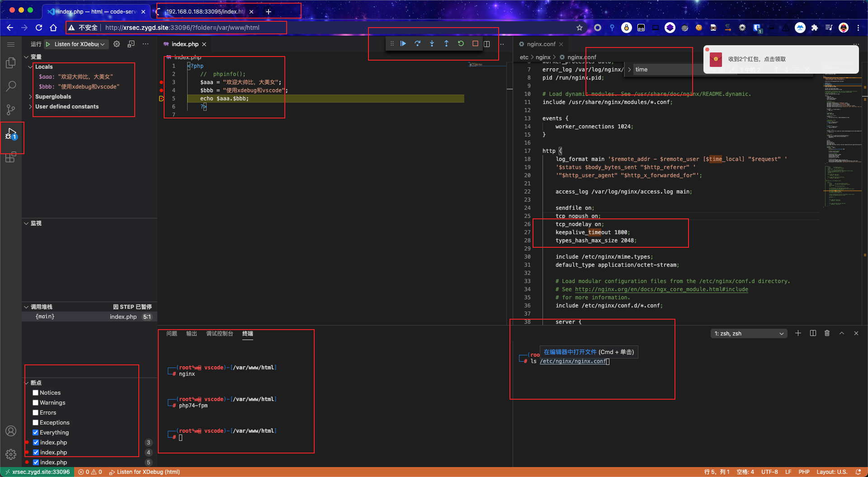868x477 pixels.
Task: Add a new terminal with plus icon
Action: [798, 333]
